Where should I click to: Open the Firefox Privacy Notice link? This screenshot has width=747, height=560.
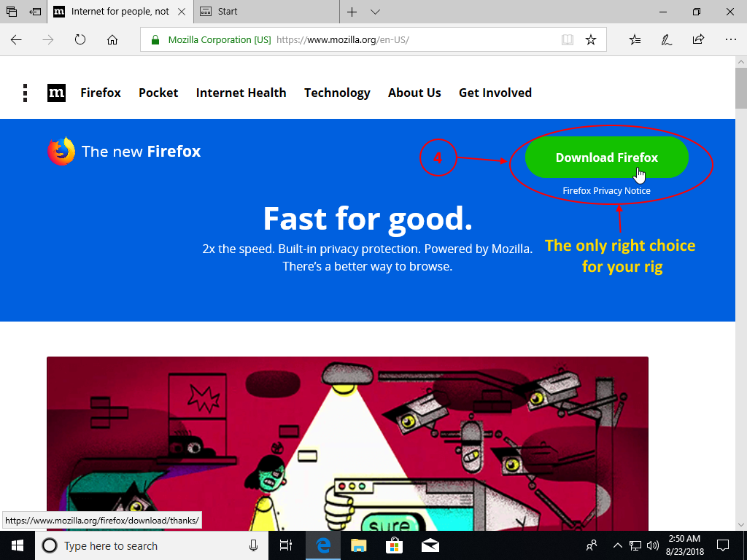pos(606,191)
